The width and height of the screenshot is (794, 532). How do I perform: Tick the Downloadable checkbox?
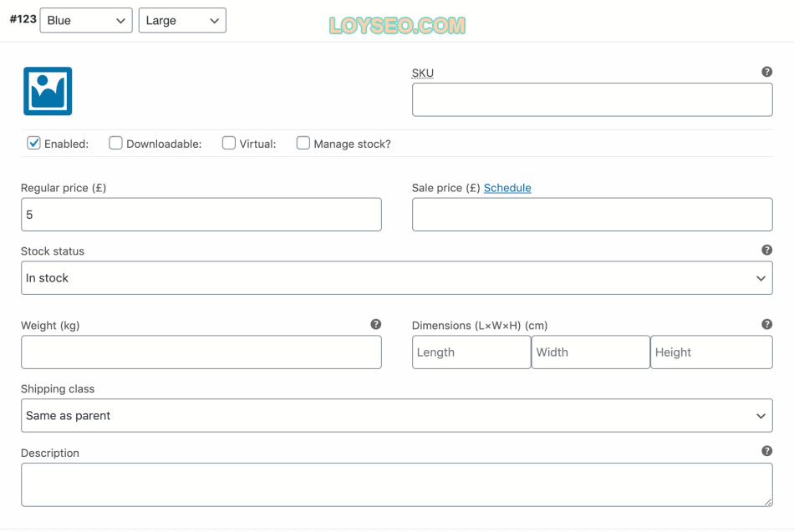pos(115,144)
